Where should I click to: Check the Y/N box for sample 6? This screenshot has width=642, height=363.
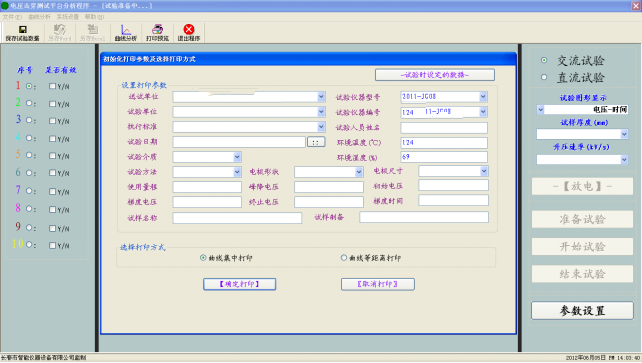(x=52, y=173)
